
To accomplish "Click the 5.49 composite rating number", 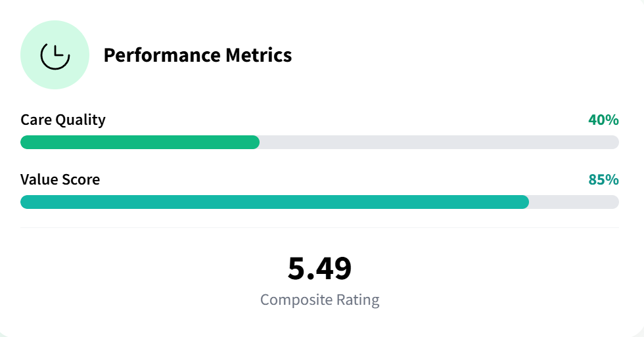I will [x=319, y=268].
